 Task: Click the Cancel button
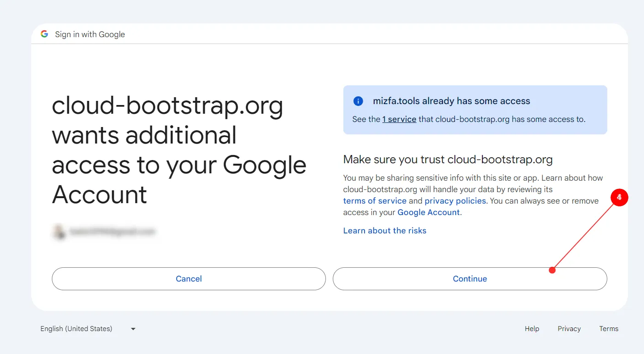[x=189, y=279]
